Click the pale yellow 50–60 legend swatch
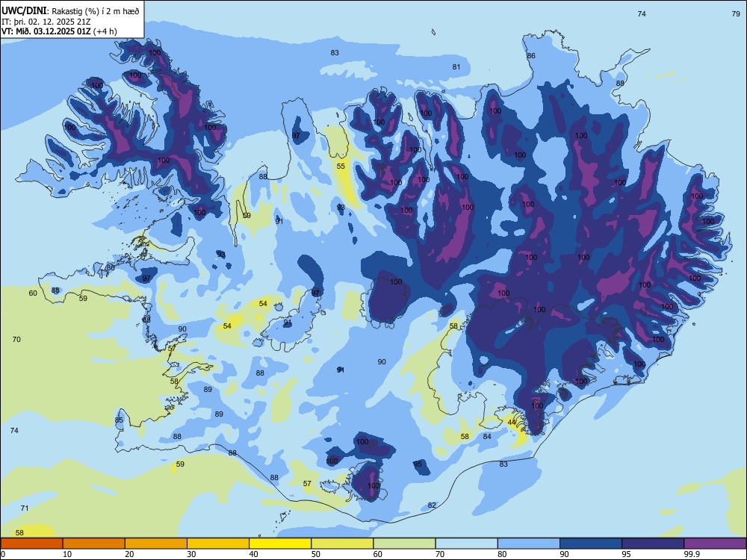The height and width of the screenshot is (560, 747). coord(342,544)
